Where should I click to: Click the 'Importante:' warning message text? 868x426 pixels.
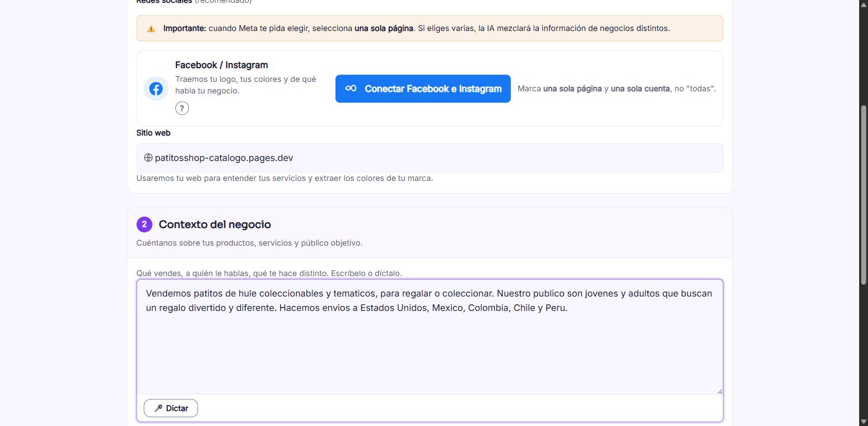point(416,28)
